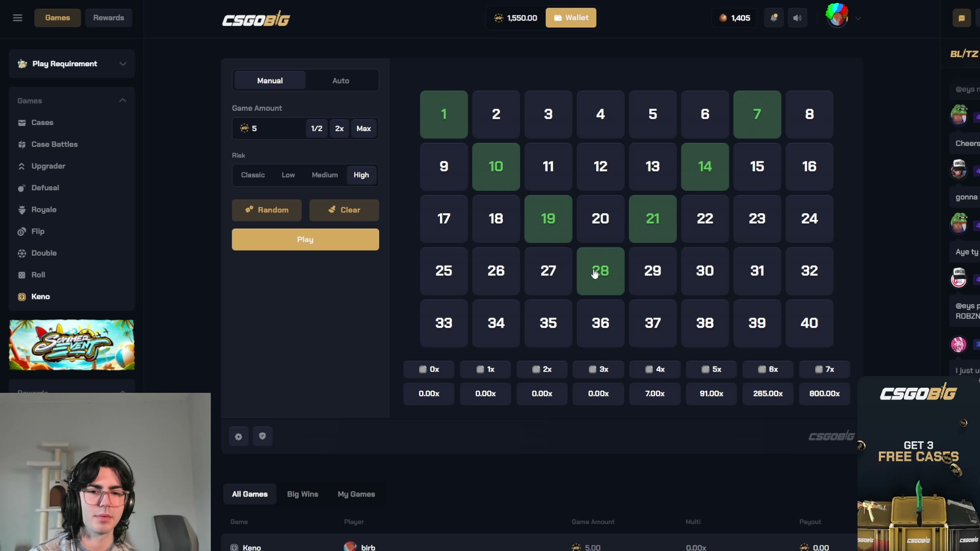The image size is (980, 551).
Task: Click the 800.00x payout box
Action: [x=824, y=394]
